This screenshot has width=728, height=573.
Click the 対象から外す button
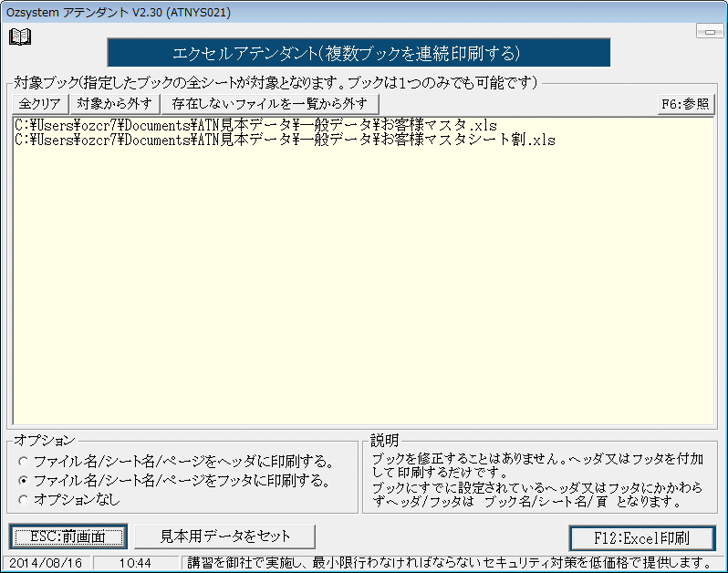click(114, 103)
